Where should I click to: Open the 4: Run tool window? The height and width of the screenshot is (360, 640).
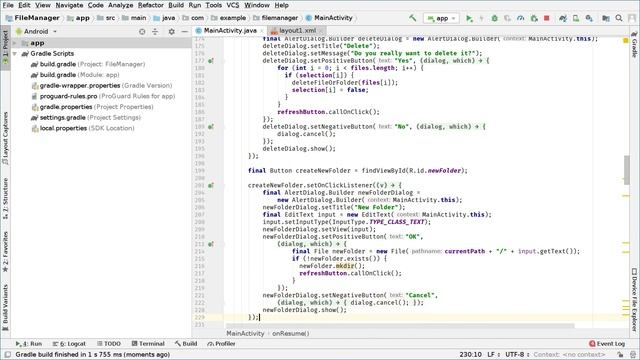29,344
